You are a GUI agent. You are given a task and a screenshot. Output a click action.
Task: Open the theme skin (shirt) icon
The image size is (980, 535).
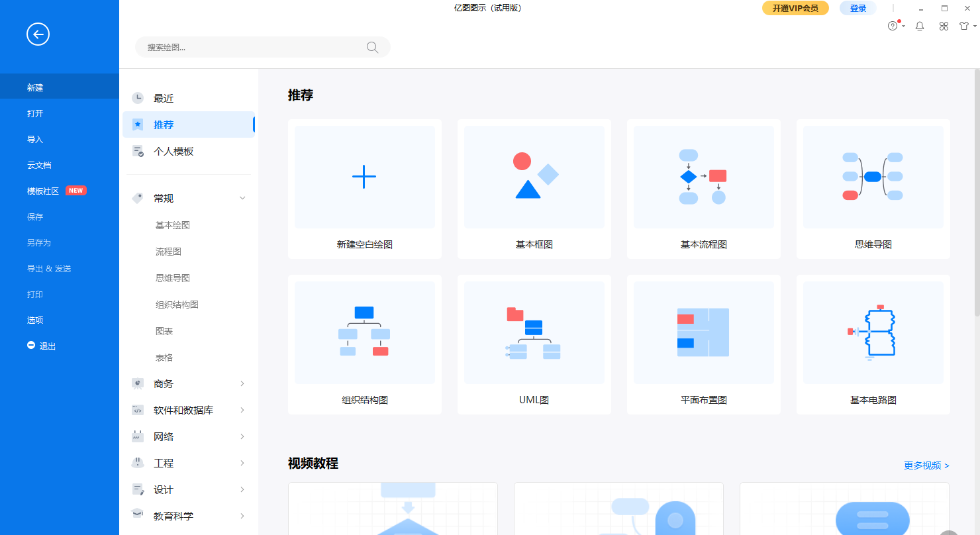tap(963, 25)
